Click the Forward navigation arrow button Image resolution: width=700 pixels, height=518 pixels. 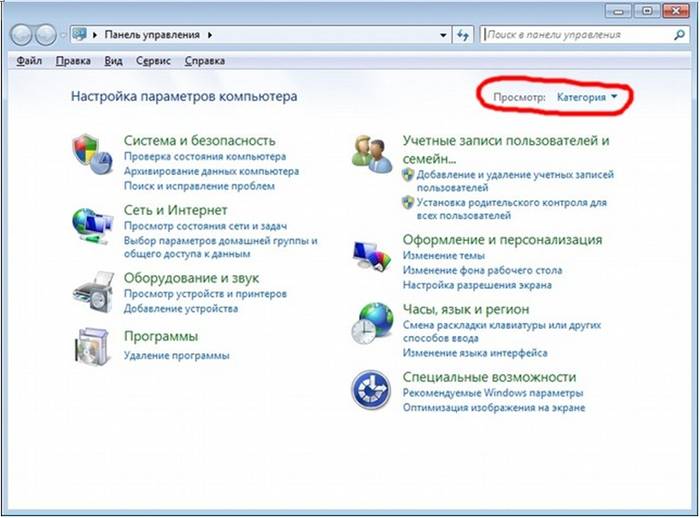point(46,35)
